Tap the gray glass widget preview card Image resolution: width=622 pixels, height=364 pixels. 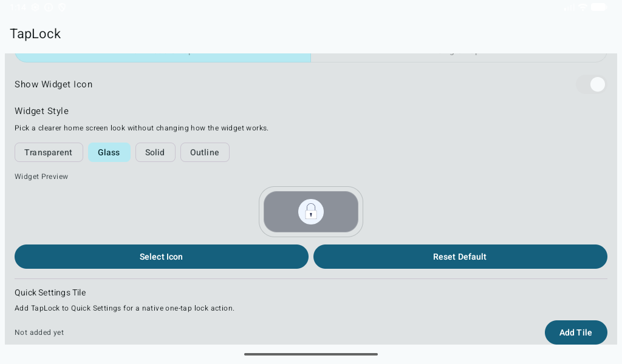[x=310, y=212]
